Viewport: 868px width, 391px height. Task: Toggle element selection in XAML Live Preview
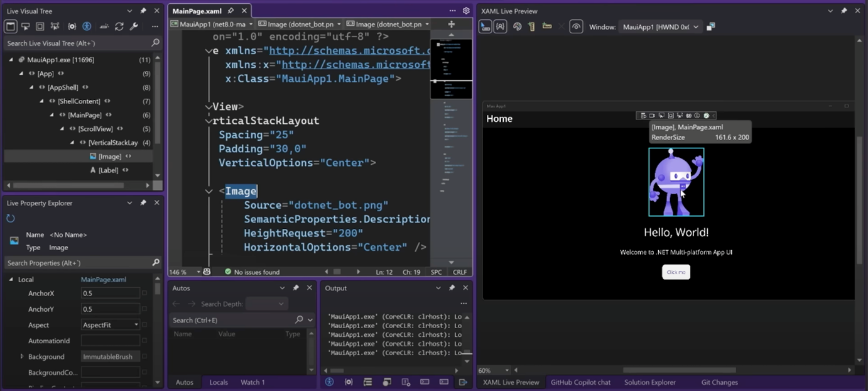click(486, 26)
